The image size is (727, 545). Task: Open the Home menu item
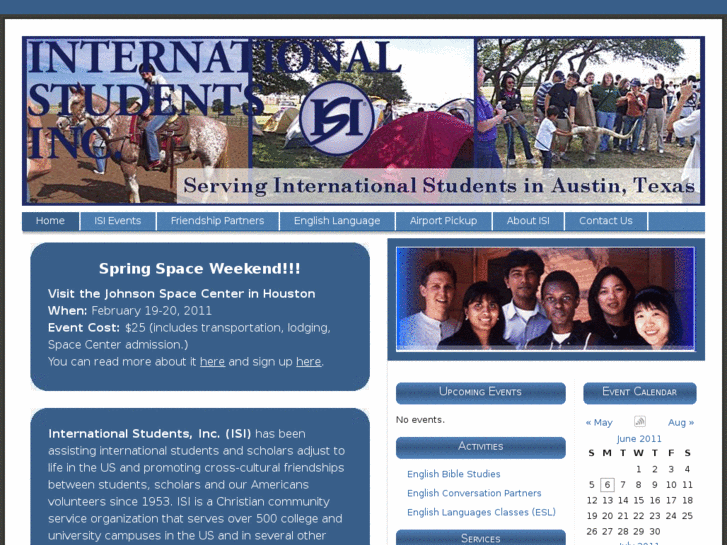[50, 221]
